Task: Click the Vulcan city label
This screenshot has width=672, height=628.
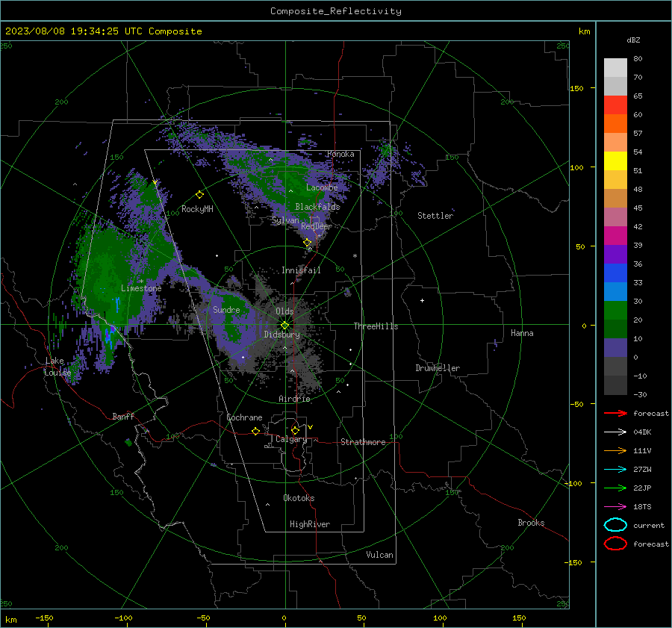Action: (379, 555)
